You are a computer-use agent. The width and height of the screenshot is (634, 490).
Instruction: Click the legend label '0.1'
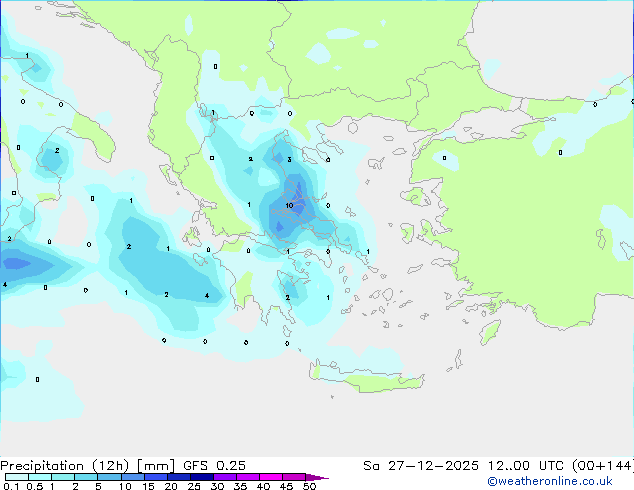(x=11, y=486)
